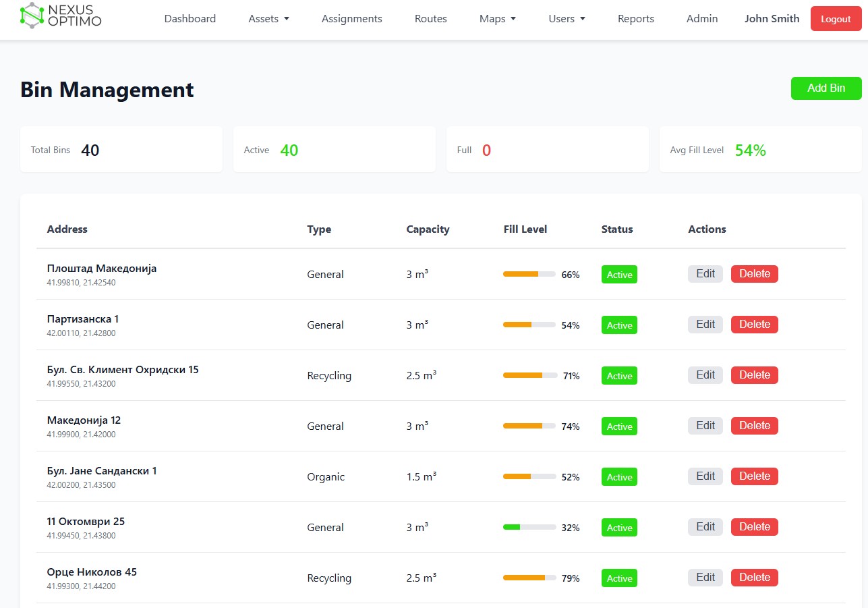Edit the Бул. Св. Климент Охридски 15 bin
The image size is (868, 608).
(x=705, y=375)
